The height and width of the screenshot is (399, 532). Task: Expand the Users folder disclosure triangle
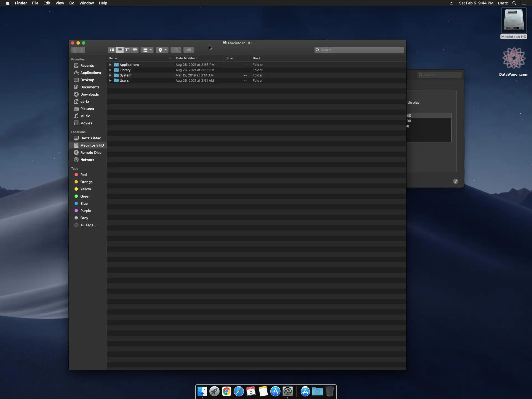pos(110,81)
